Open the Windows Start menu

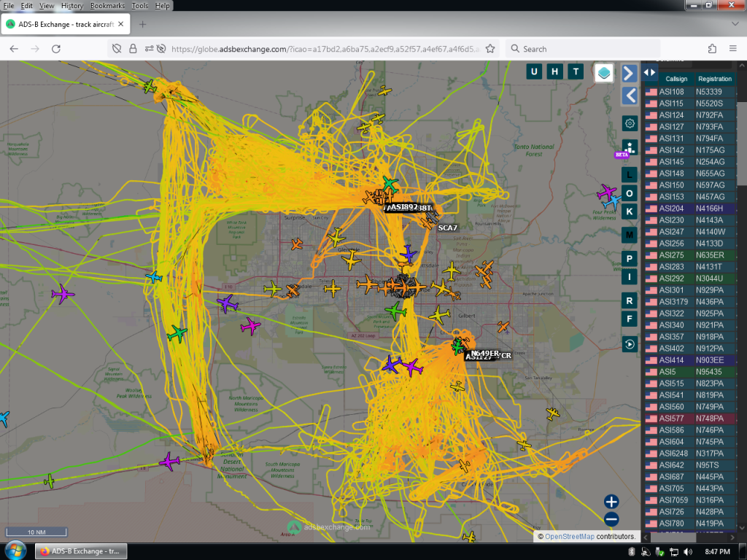tap(16, 551)
